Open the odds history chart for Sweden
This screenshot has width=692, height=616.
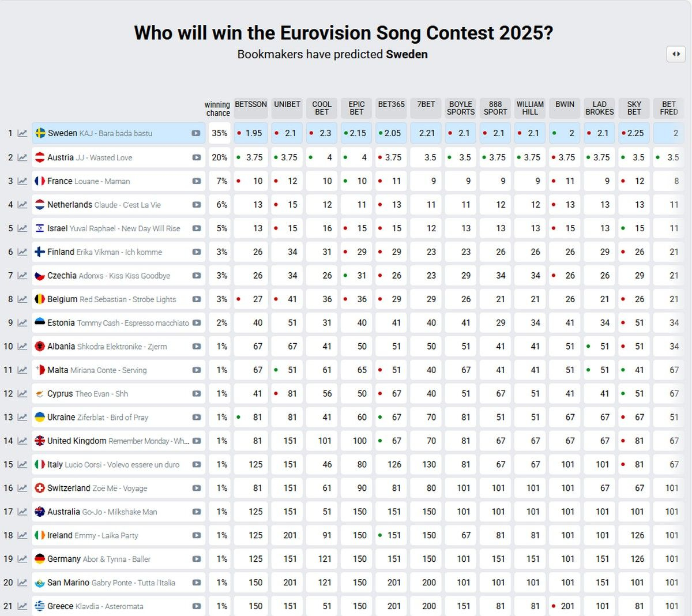[22, 133]
